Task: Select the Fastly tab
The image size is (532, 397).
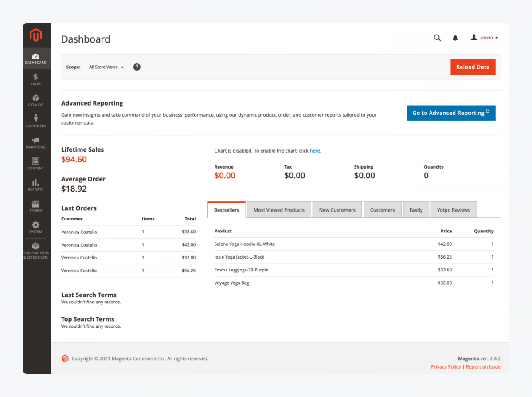Action: [416, 209]
